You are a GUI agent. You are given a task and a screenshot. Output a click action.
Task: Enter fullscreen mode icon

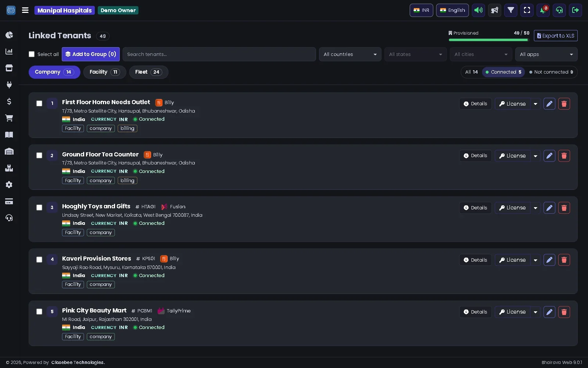[x=527, y=10]
